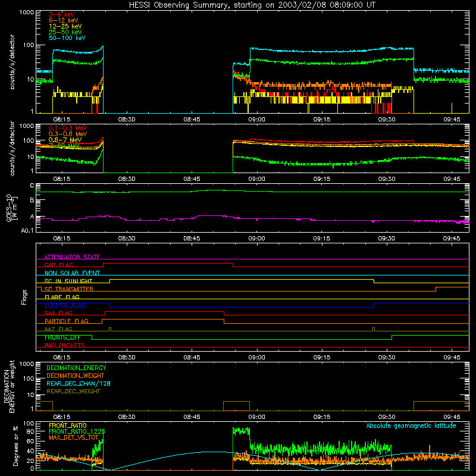476x476 pixels.
Task: Select the DECIMATION ENERGY or weight axis label
Action: click(x=9, y=386)
